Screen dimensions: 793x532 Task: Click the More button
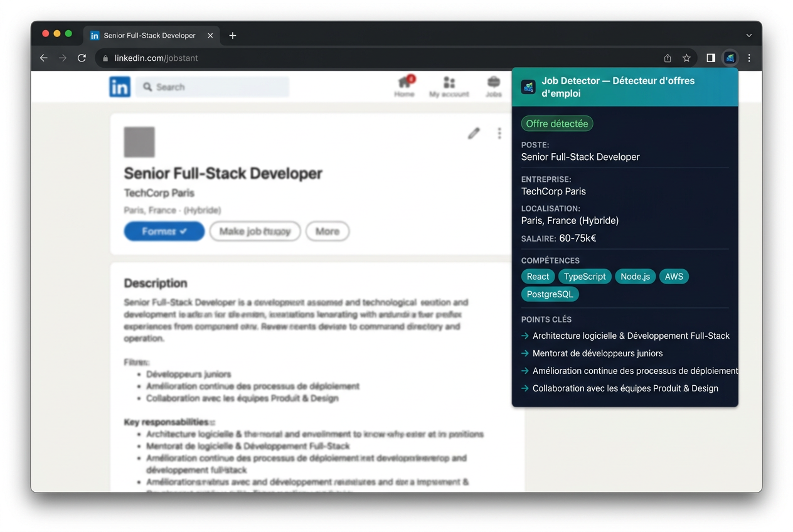point(327,231)
